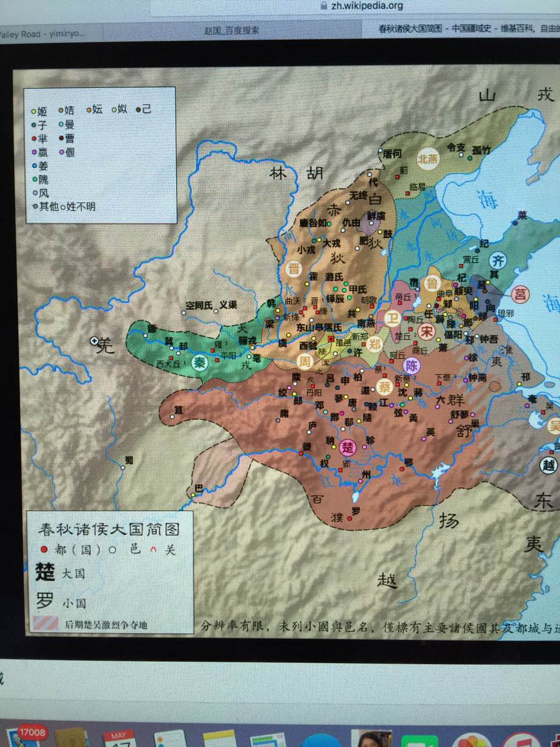Click the 子 surname entry in the legend
The height and width of the screenshot is (747, 560).
coord(39,124)
